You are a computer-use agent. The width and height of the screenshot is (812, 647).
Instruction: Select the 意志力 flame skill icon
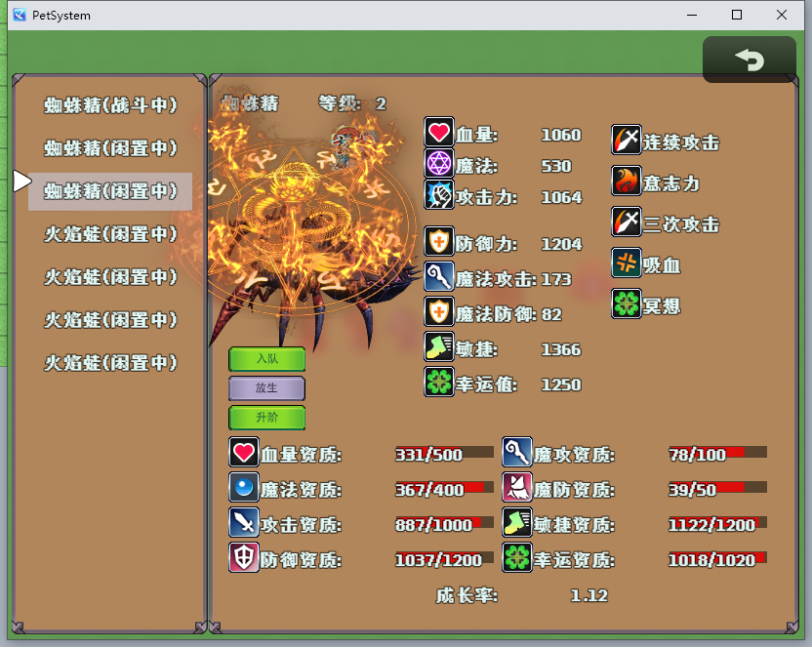tap(627, 181)
